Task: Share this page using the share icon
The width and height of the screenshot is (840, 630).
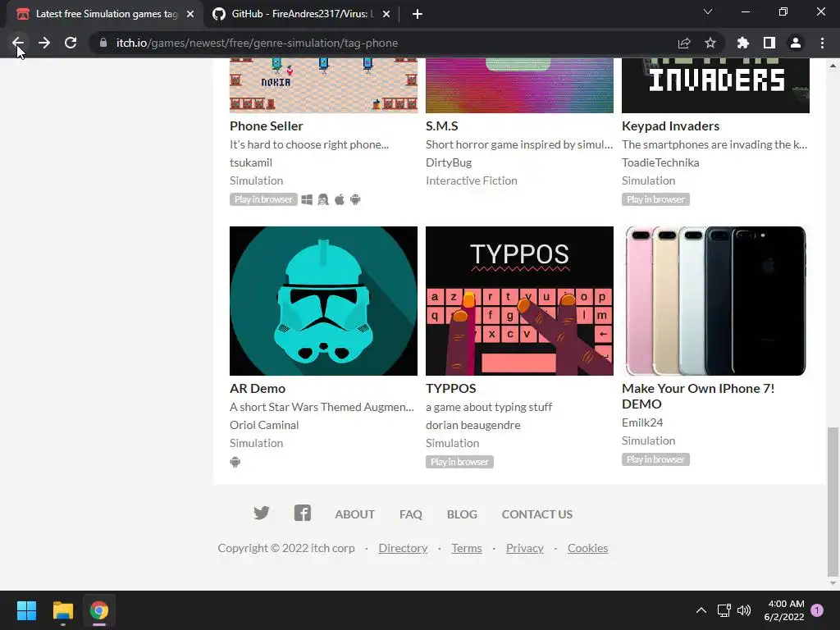Action: (x=683, y=43)
